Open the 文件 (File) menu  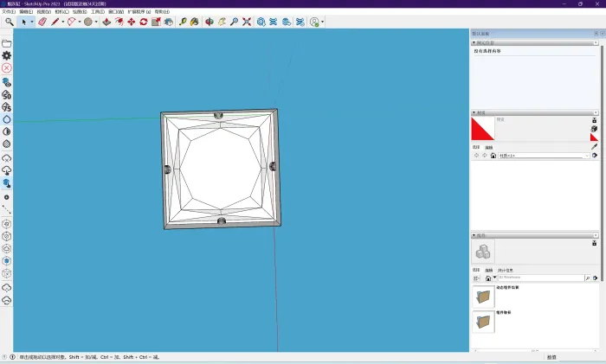(x=8, y=11)
